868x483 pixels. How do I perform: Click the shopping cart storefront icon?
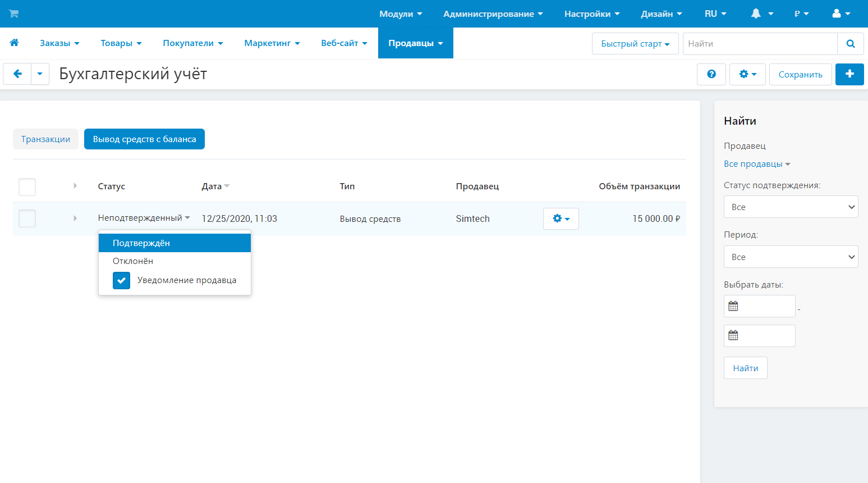point(13,13)
